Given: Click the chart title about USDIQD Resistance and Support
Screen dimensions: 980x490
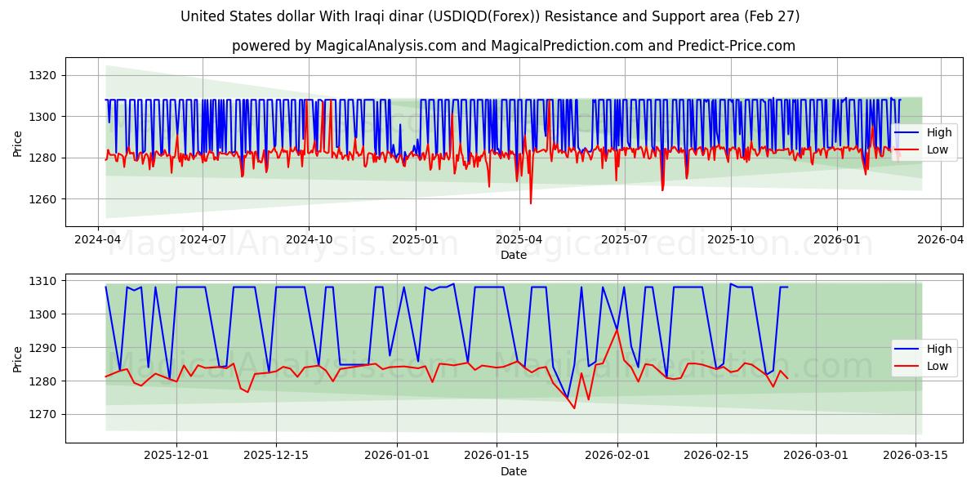Looking at the screenshot, I should tap(490, 16).
